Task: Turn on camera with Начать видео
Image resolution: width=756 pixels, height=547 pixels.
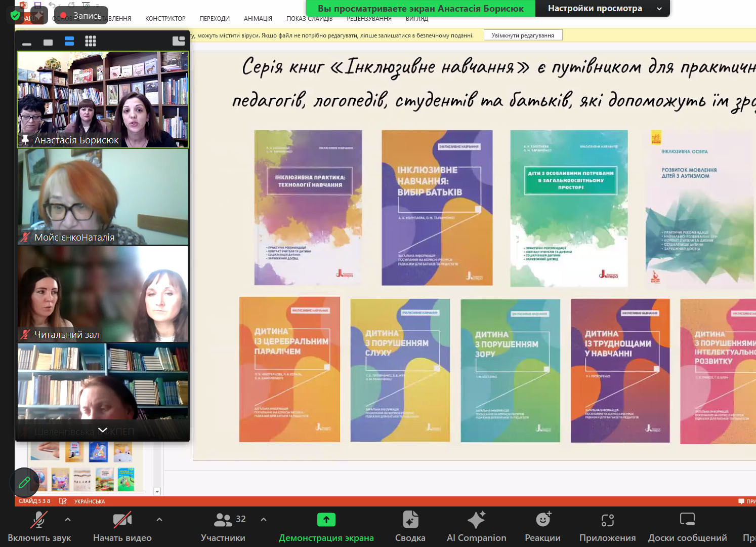Action: tap(122, 527)
